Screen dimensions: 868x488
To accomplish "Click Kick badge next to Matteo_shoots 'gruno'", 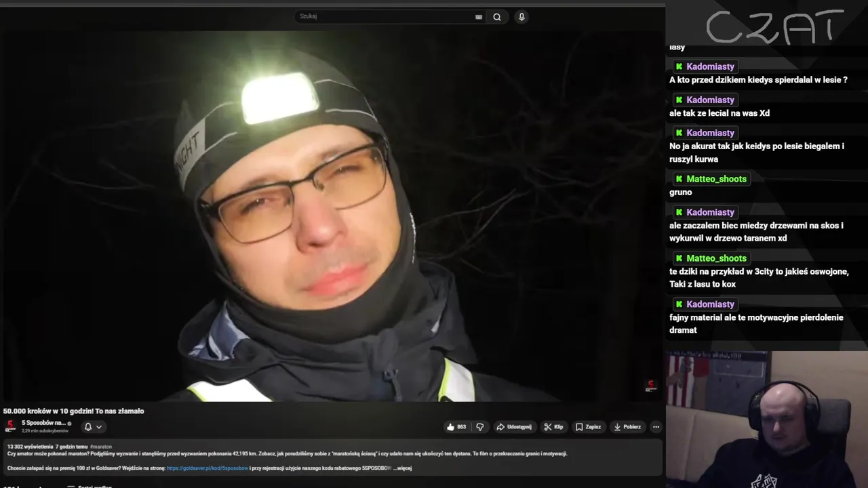I will click(679, 179).
